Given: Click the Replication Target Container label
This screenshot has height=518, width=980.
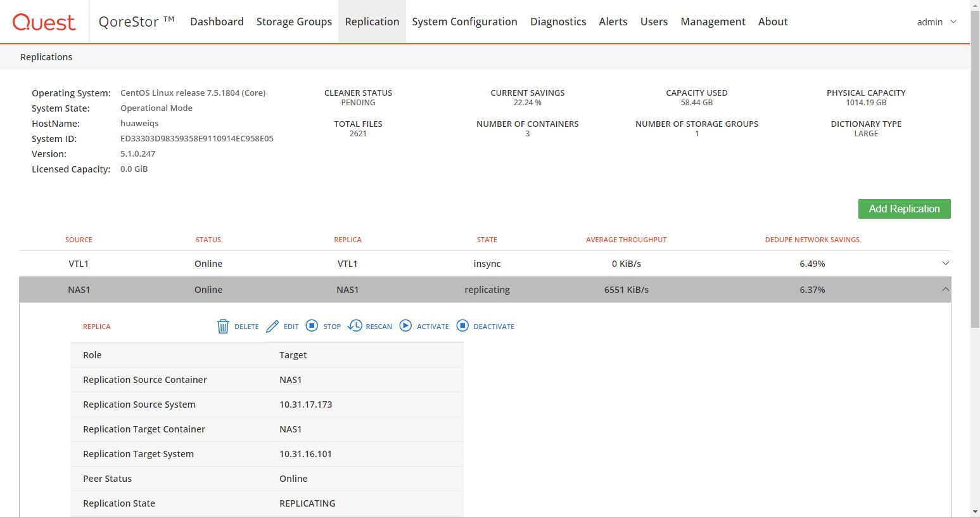Looking at the screenshot, I should [144, 429].
